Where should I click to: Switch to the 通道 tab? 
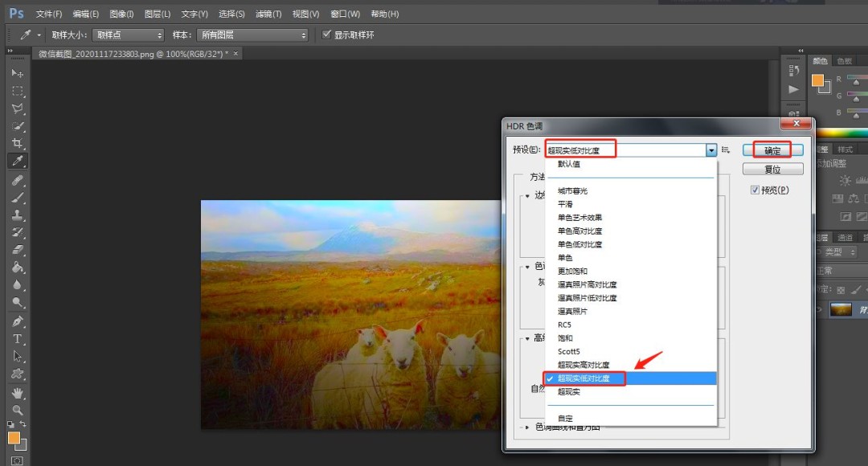[845, 238]
